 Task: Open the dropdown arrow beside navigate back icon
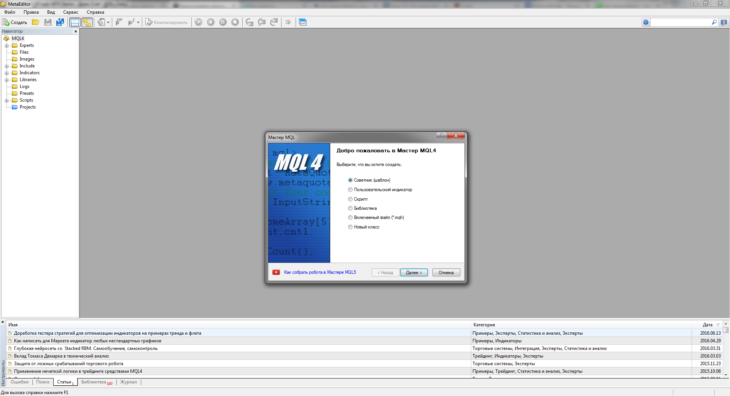[x=108, y=22]
